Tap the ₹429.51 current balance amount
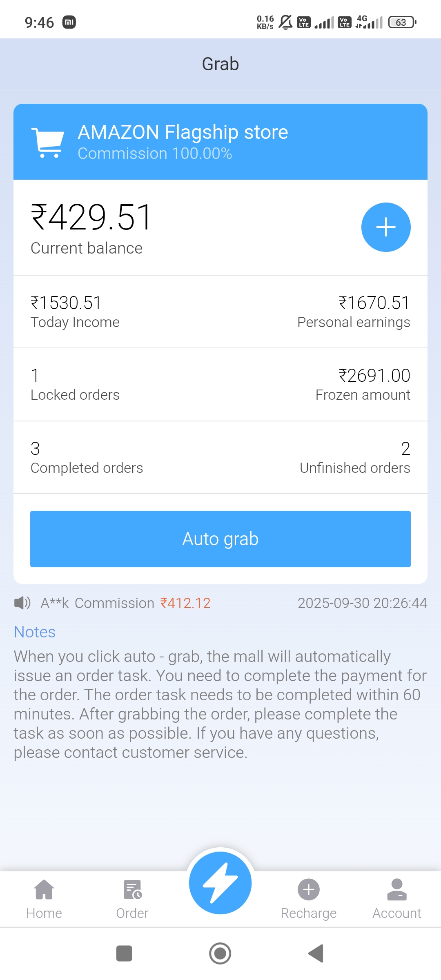The width and height of the screenshot is (441, 980). [x=91, y=217]
